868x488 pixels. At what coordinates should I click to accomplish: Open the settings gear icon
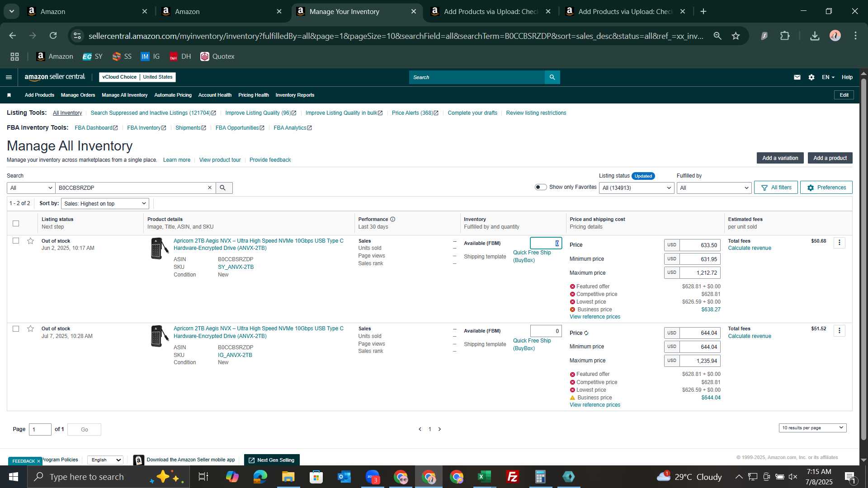[x=811, y=77]
